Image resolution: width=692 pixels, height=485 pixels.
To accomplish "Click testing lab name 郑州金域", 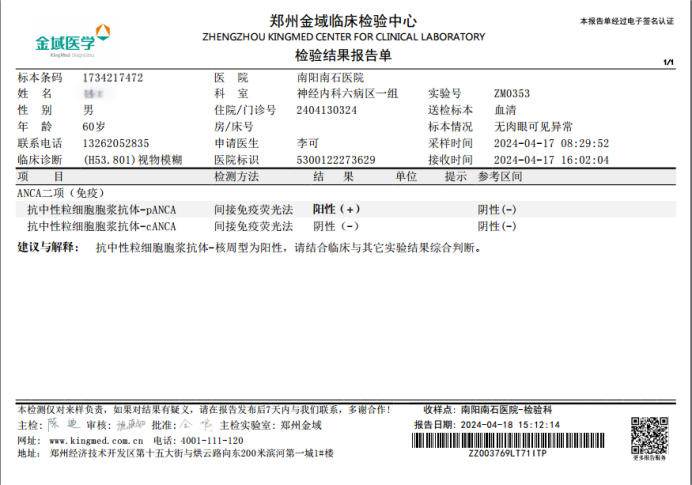I will (301, 425).
